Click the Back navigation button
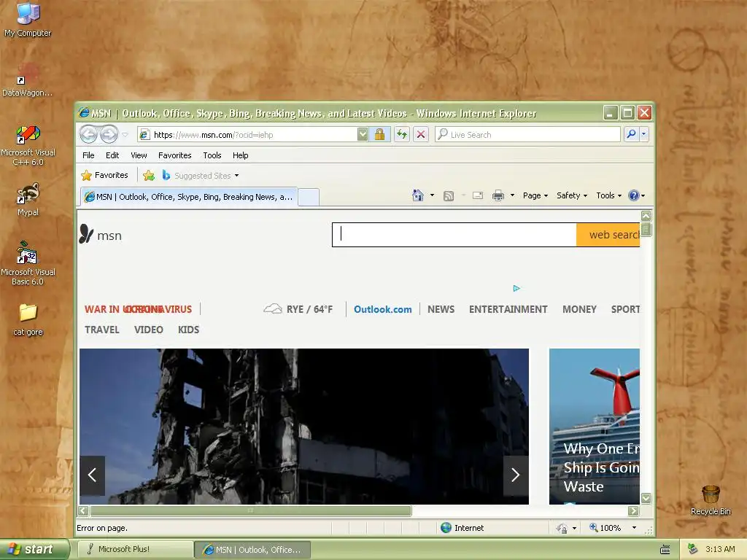This screenshot has height=560, width=747. [x=88, y=135]
